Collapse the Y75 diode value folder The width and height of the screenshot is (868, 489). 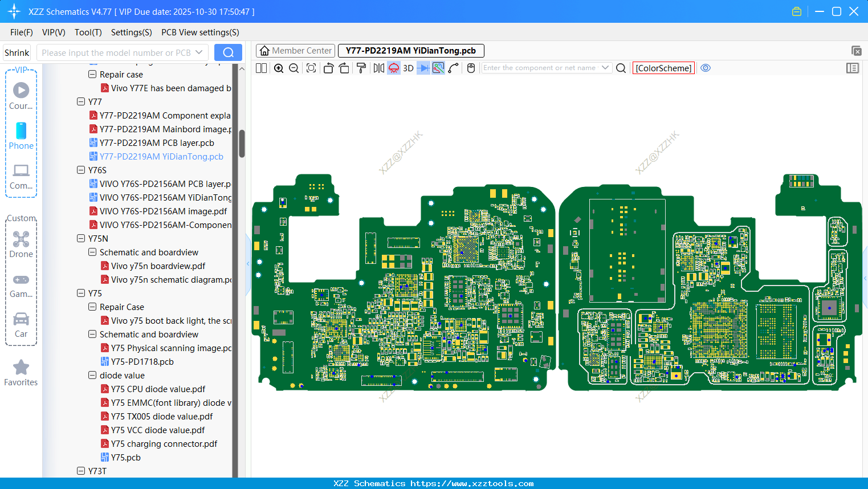92,375
